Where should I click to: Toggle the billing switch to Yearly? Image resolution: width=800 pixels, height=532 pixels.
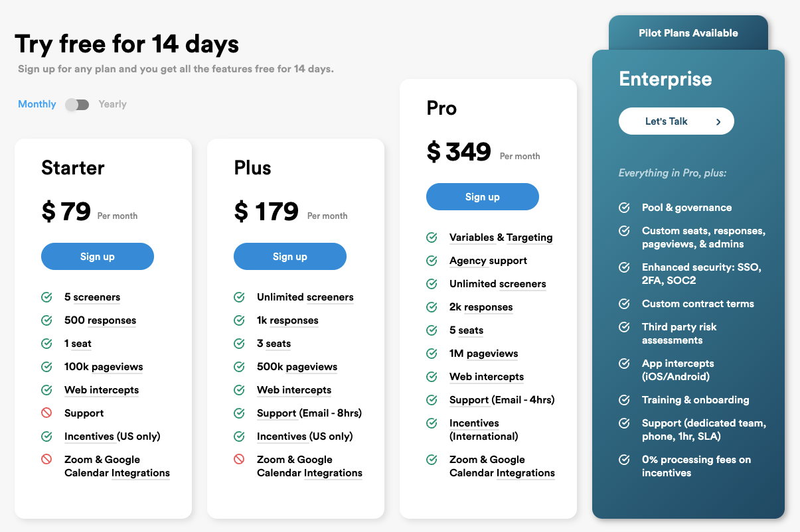(x=76, y=104)
